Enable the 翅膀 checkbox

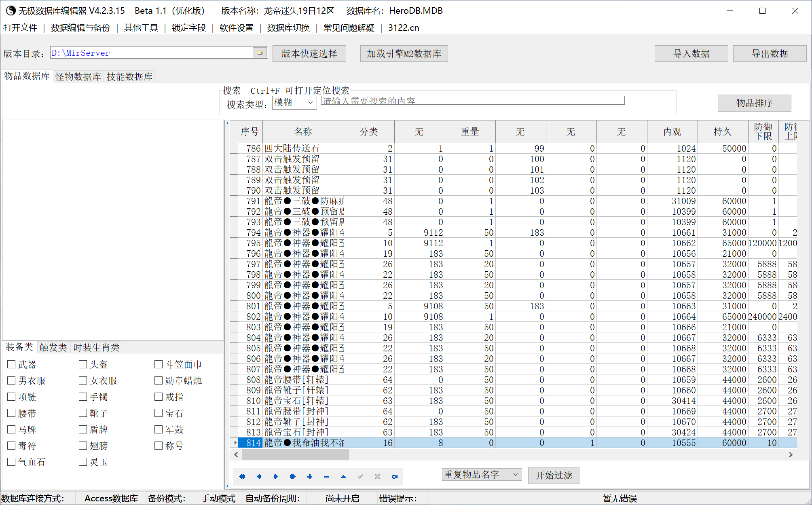click(x=83, y=446)
